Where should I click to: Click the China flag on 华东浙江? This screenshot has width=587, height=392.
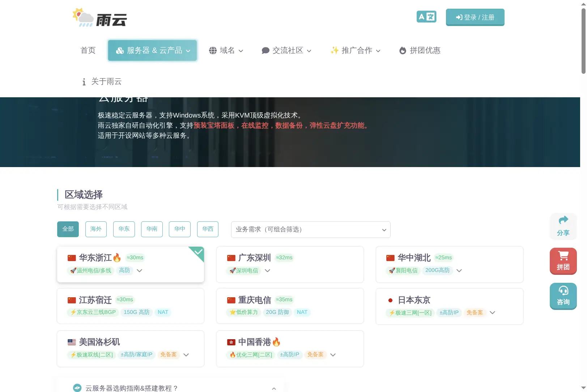coord(72,258)
